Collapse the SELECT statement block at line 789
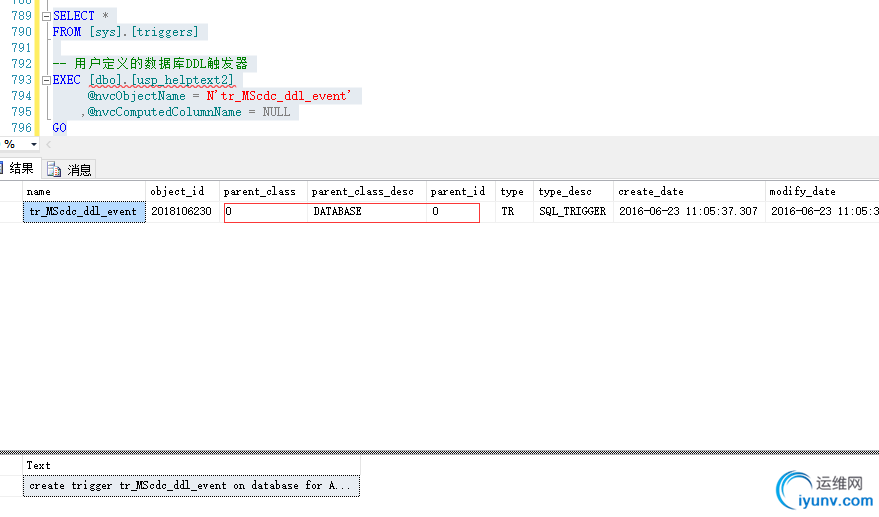879x517 pixels. tap(47, 16)
